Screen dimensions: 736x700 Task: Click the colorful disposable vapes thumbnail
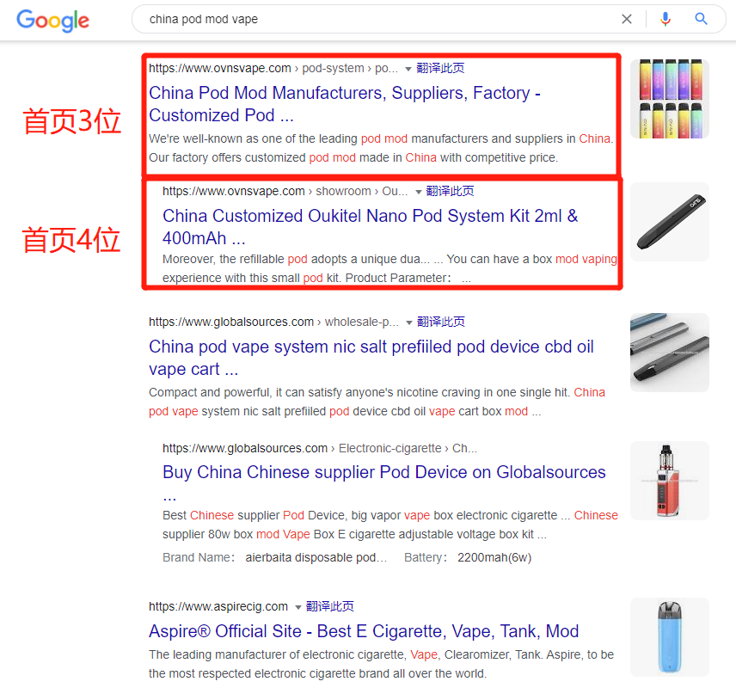pyautogui.click(x=670, y=99)
